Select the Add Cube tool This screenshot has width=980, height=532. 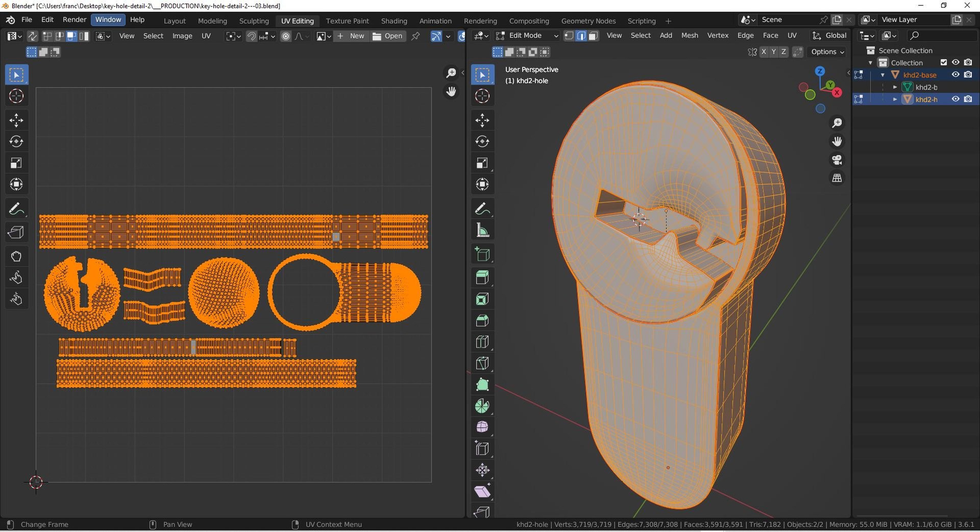tap(482, 254)
